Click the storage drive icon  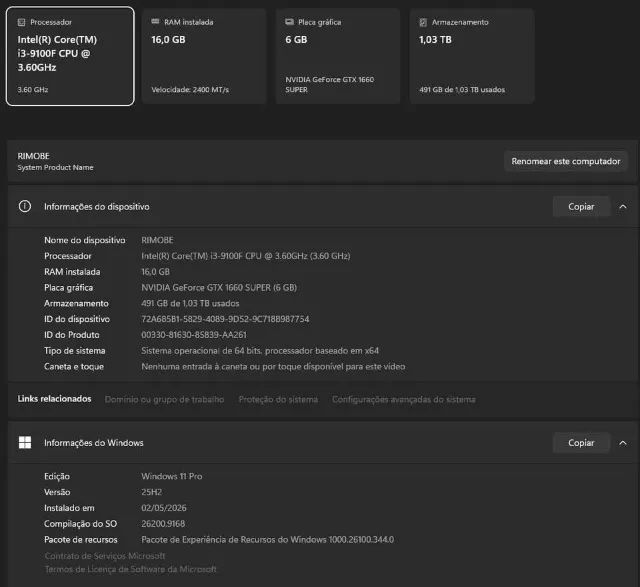423,22
